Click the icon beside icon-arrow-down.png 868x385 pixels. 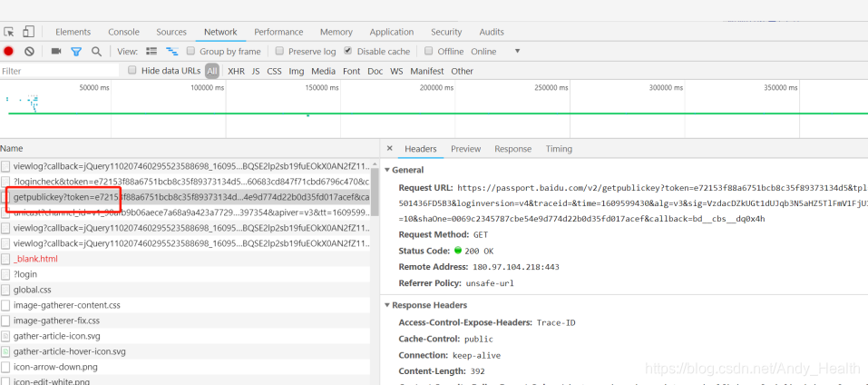click(x=5, y=367)
